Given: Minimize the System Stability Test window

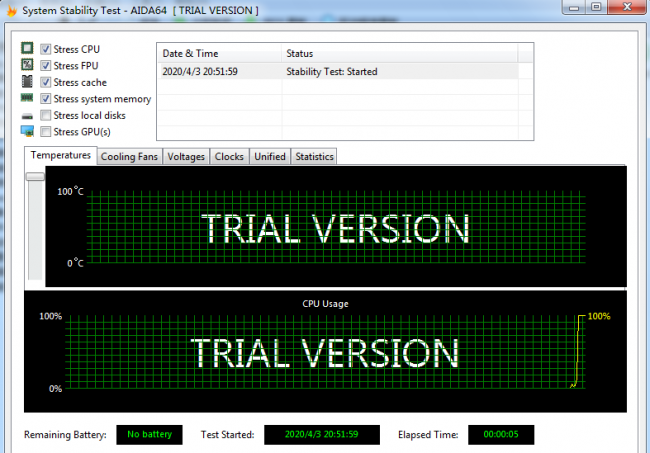Looking at the screenshot, I should tap(574, 7).
